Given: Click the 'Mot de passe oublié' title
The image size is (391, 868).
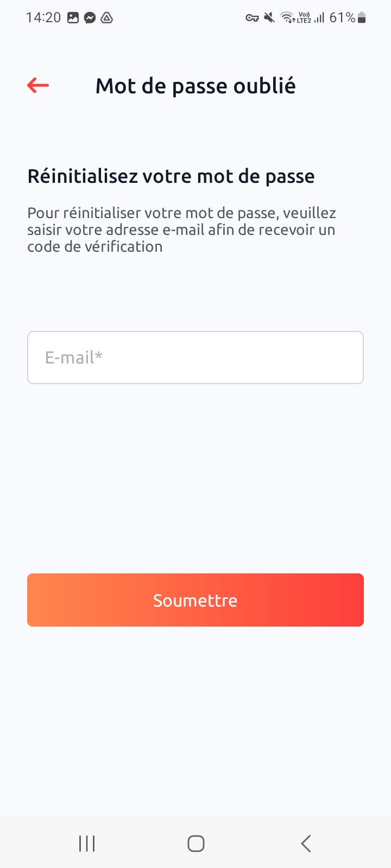Looking at the screenshot, I should [195, 86].
